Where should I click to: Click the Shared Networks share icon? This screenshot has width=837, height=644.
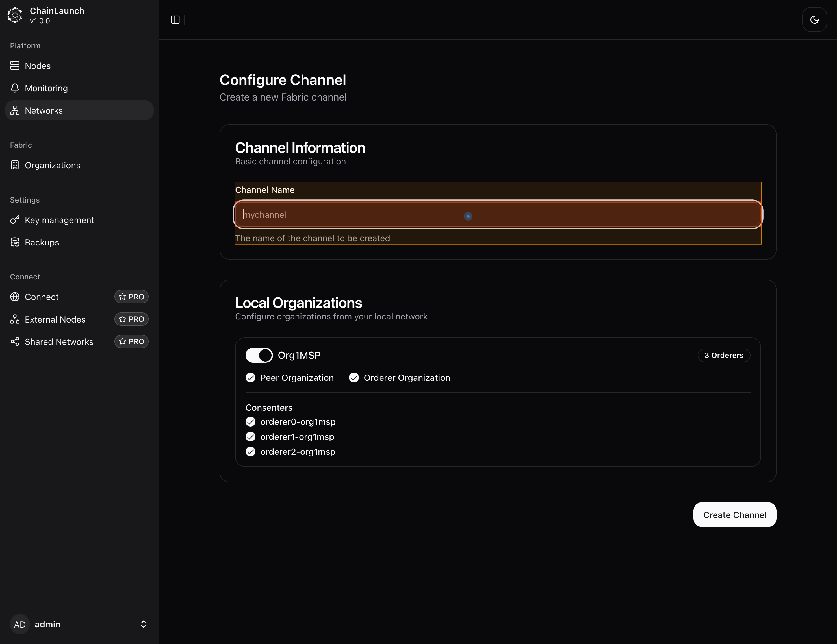tap(15, 341)
